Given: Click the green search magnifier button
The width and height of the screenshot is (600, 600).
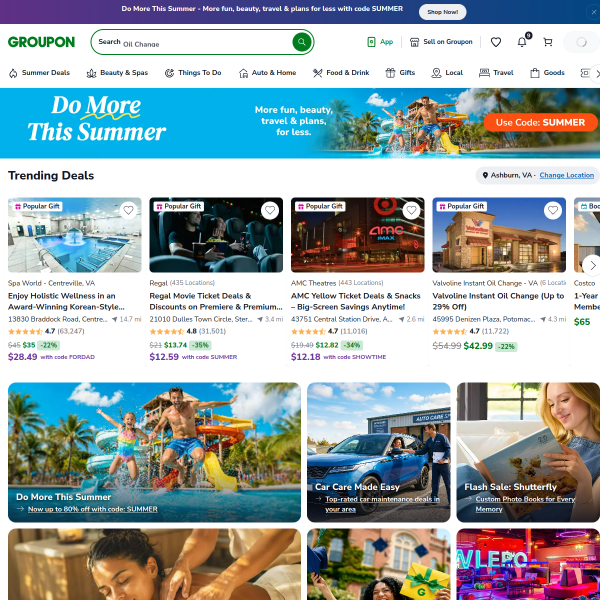Looking at the screenshot, I should coord(302,42).
